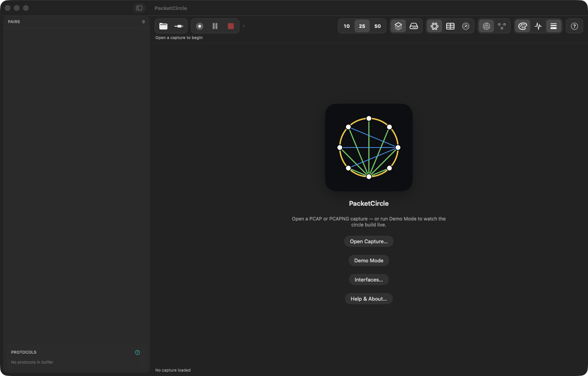Toggle the globe icon in toolbar

[486, 26]
